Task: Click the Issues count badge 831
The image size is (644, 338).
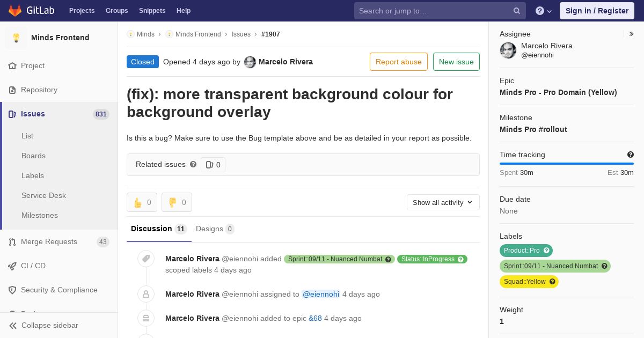Action: coord(101,114)
